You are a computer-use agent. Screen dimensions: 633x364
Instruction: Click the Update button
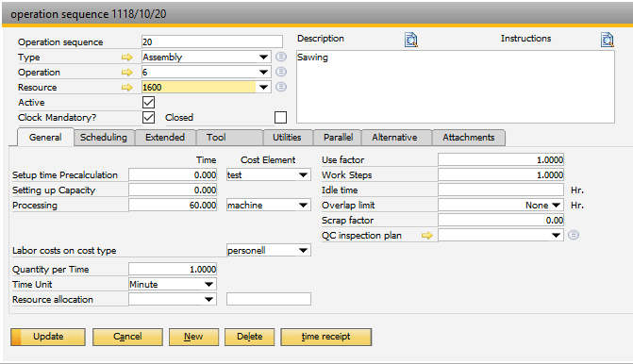pos(48,337)
